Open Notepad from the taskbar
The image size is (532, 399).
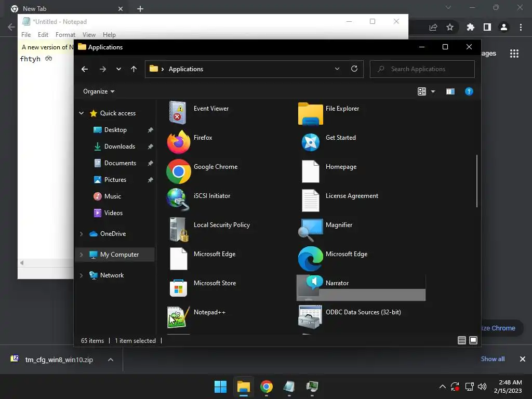pos(289,387)
